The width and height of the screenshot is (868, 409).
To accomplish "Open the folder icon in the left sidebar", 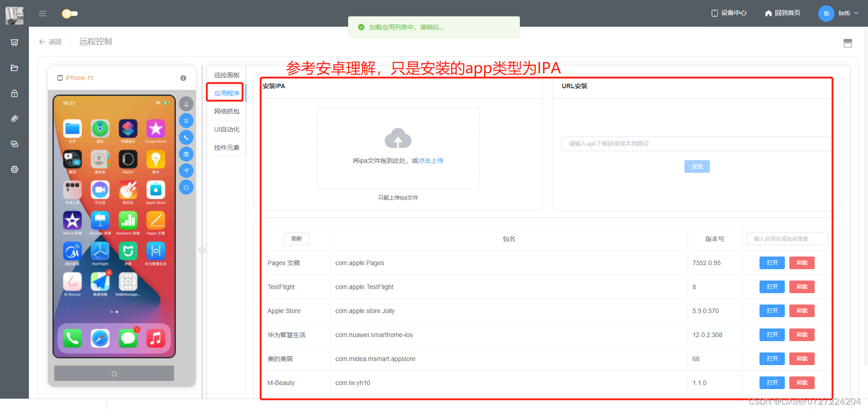I will click(14, 68).
